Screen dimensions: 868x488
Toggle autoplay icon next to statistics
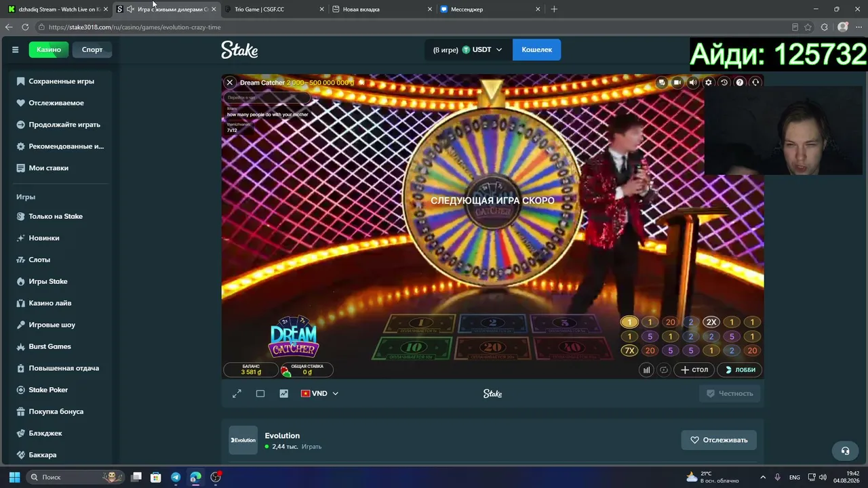(664, 369)
